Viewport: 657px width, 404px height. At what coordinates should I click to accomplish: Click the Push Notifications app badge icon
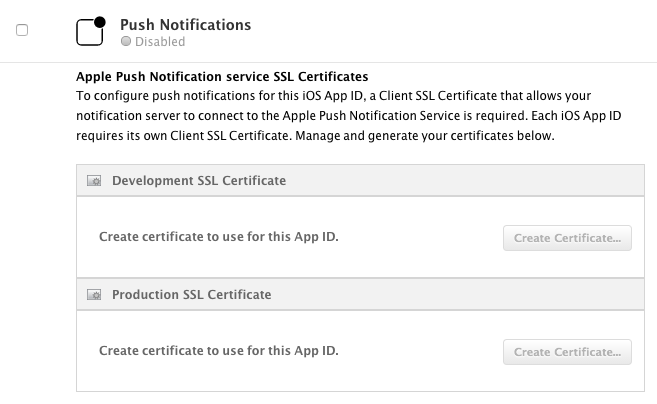pyautogui.click(x=91, y=31)
